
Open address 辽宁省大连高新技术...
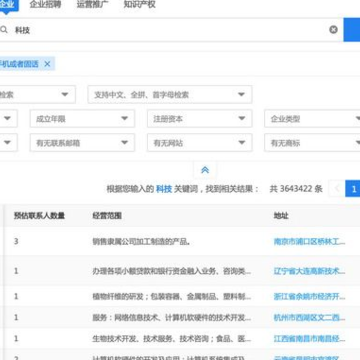pos(310,271)
